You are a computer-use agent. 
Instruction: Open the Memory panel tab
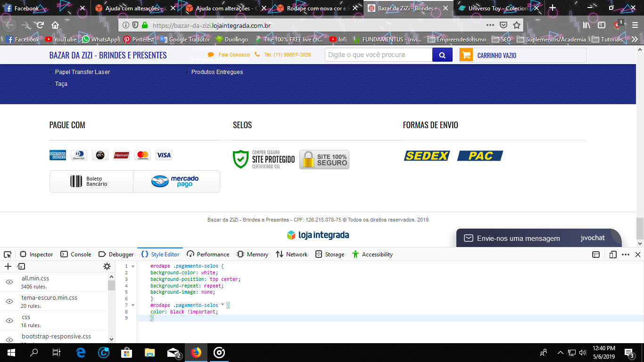coord(253,255)
